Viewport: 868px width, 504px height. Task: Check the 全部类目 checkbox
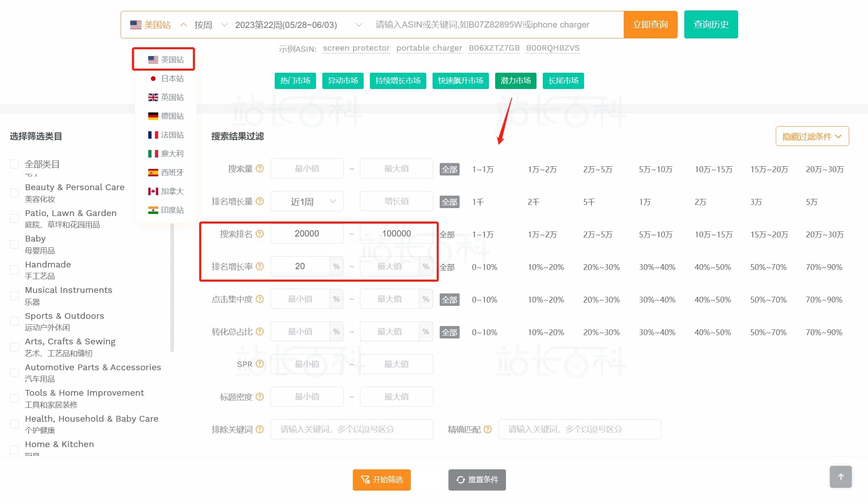[15, 164]
